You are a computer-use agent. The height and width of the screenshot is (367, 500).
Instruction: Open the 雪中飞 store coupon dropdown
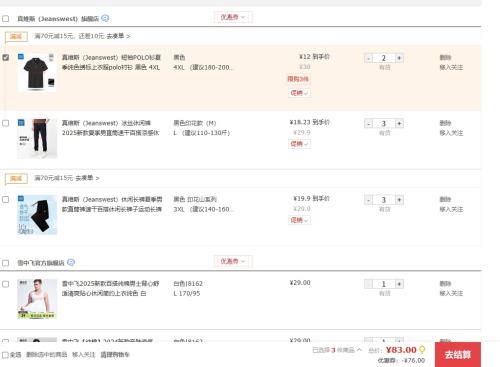pyautogui.click(x=233, y=261)
